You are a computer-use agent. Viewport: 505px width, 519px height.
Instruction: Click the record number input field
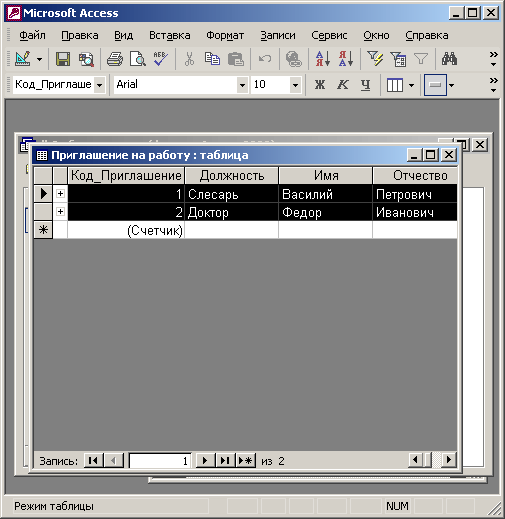(x=160, y=461)
